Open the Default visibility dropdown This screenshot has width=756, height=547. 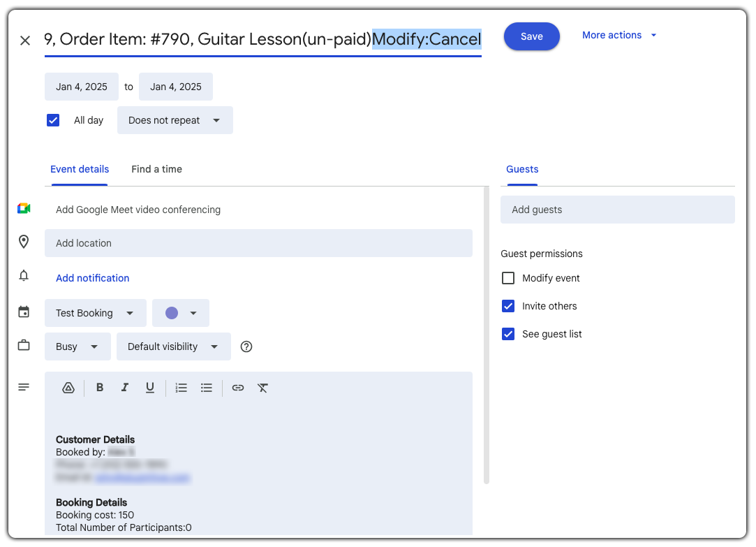pos(174,347)
